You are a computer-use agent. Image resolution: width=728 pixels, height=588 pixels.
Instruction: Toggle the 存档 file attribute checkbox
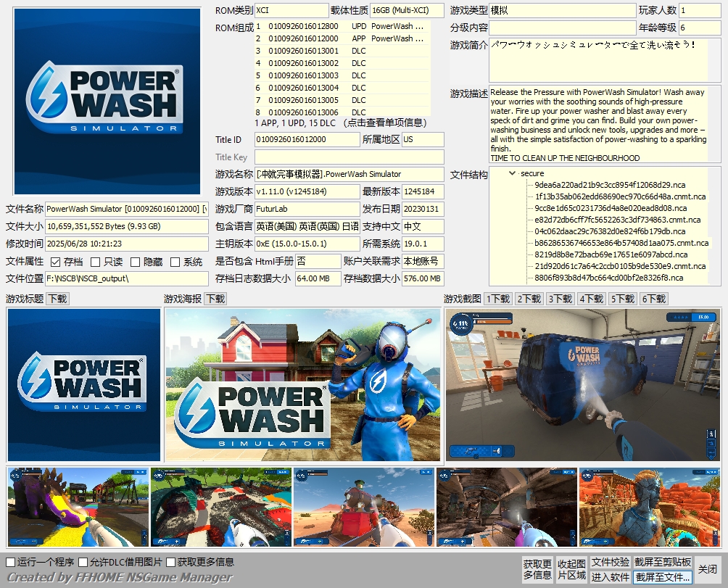56,262
